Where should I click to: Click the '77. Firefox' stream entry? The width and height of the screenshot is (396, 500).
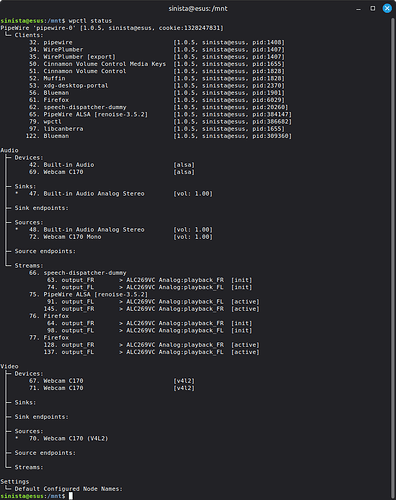click(49, 338)
